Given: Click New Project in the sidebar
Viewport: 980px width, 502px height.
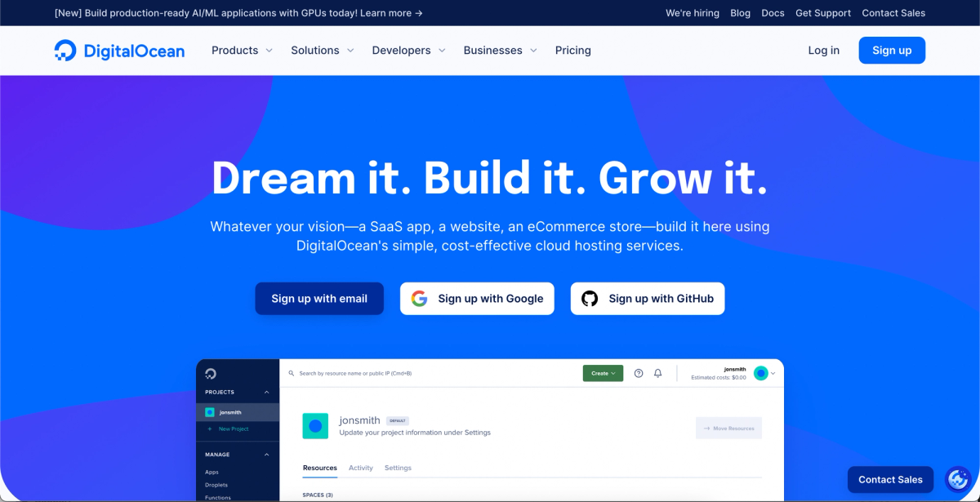Looking at the screenshot, I should tap(234, 429).
